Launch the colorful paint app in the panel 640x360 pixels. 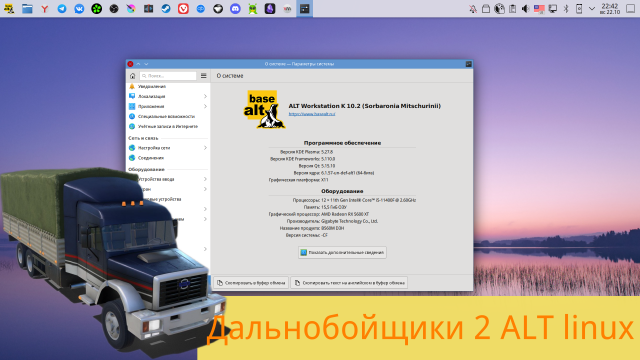click(131, 9)
